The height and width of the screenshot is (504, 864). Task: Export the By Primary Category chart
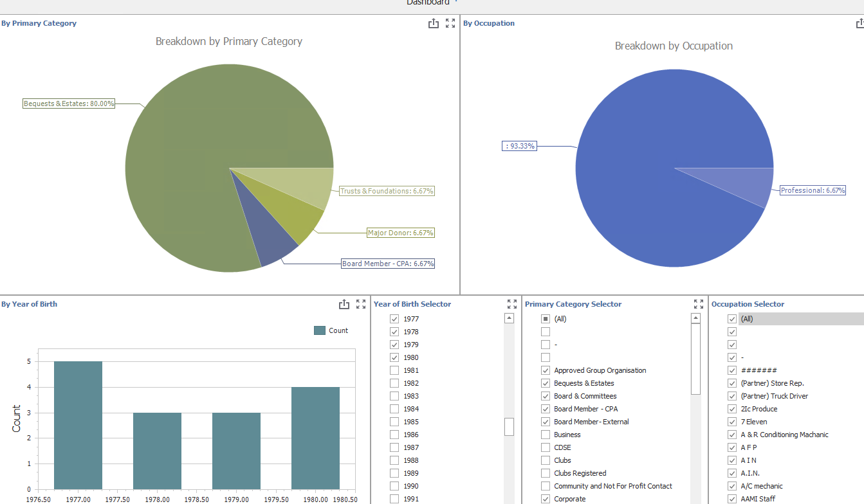click(434, 23)
